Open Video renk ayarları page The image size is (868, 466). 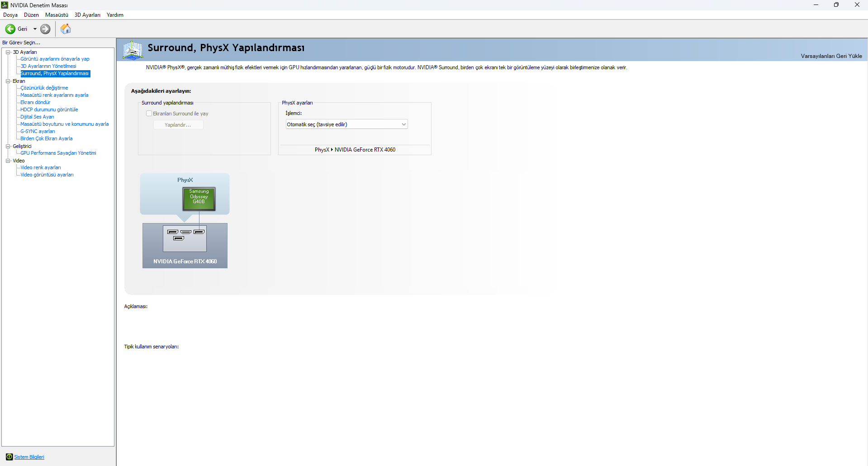41,167
